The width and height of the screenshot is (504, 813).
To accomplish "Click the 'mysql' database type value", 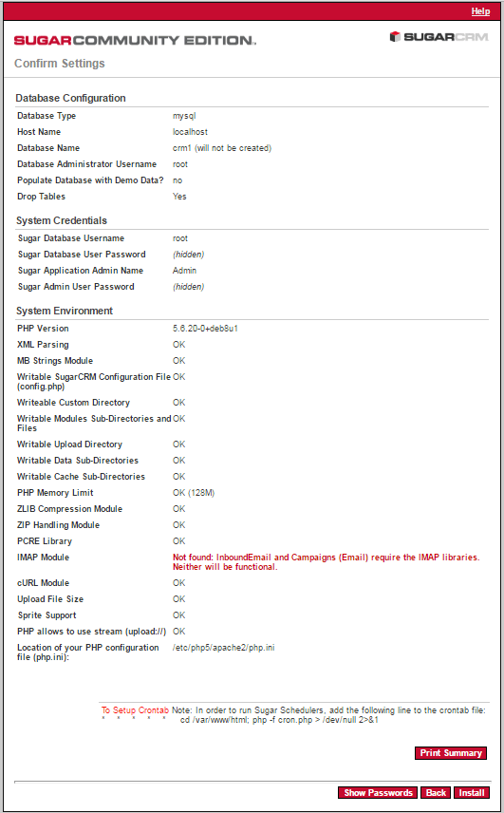I will [184, 116].
